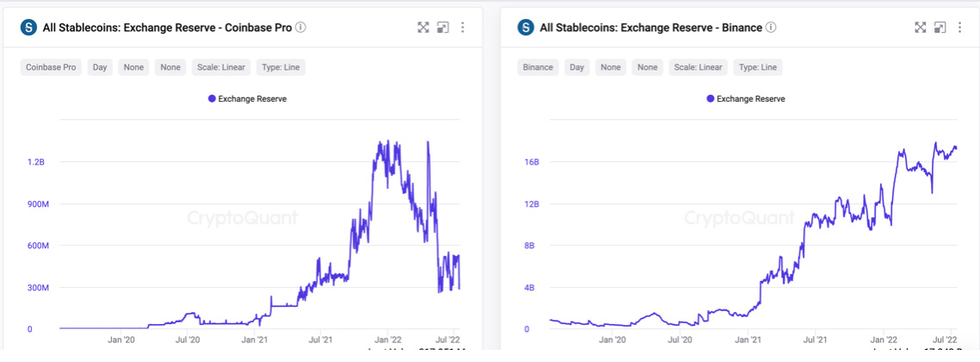Open Binance chart three-dot menu
Image resolution: width=980 pixels, height=362 pixels.
click(959, 27)
